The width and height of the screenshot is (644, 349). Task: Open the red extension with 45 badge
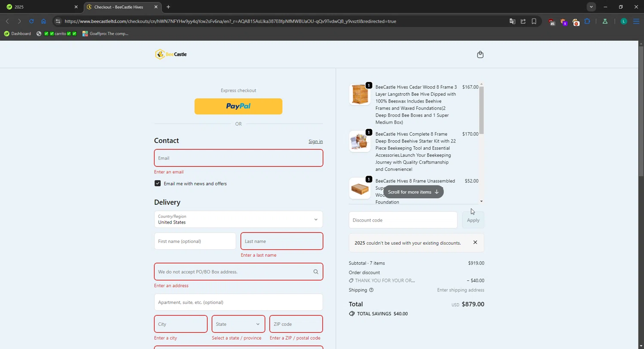pyautogui.click(x=552, y=21)
